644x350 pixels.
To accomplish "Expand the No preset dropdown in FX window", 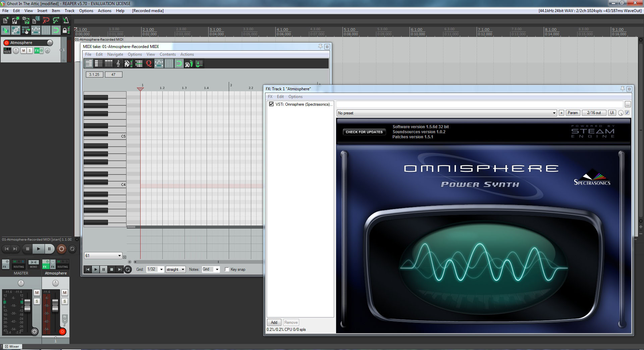I will click(447, 113).
